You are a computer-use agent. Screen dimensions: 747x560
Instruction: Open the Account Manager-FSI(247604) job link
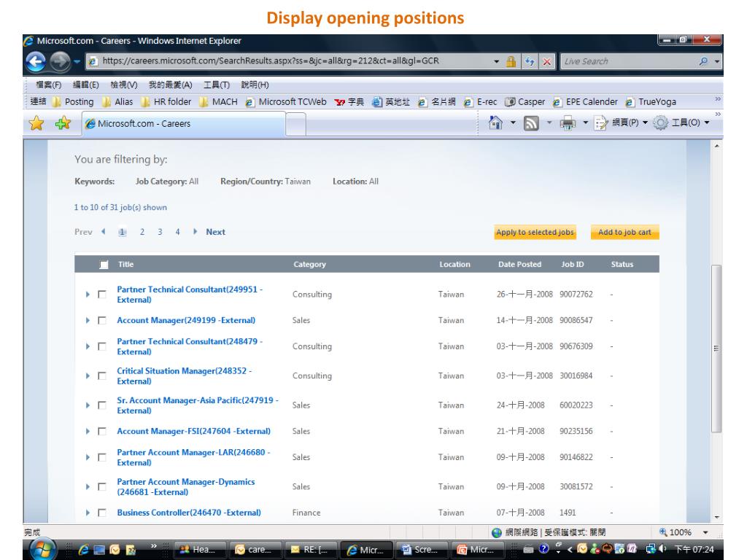(194, 431)
